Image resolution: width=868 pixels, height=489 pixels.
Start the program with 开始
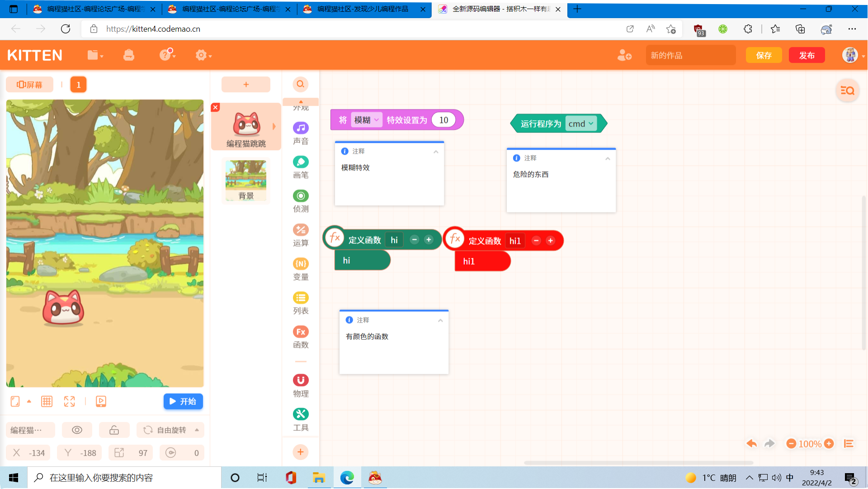(183, 401)
